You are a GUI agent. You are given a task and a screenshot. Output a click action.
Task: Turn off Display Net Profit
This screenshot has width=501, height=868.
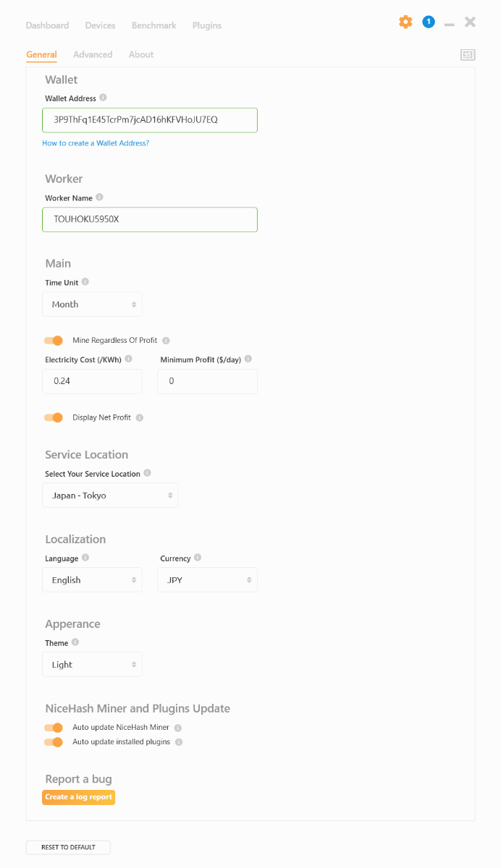tap(54, 417)
